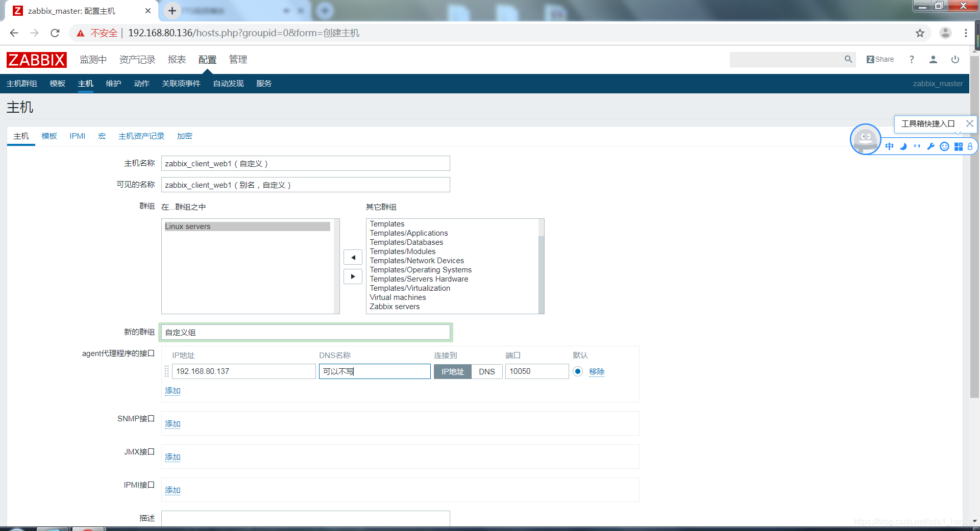Click the lock icon in IME bar
Viewport: 980px width, 531px height.
[x=970, y=146]
